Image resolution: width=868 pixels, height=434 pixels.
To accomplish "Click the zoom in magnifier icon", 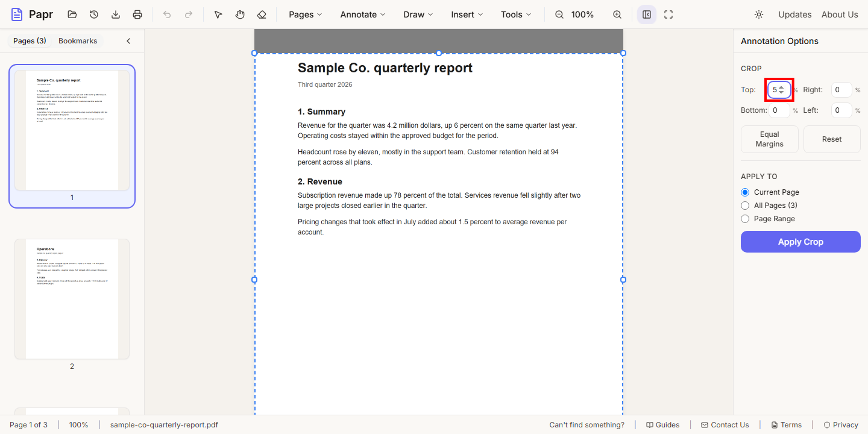I will tap(617, 14).
